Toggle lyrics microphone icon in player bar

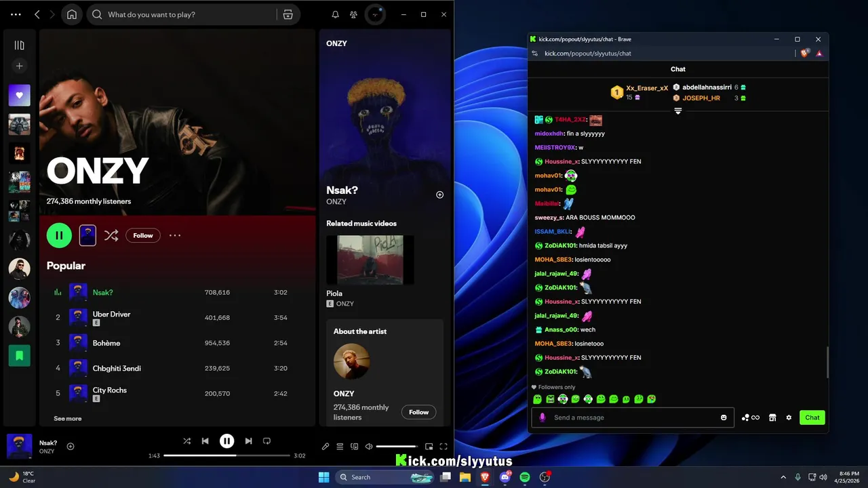(325, 447)
